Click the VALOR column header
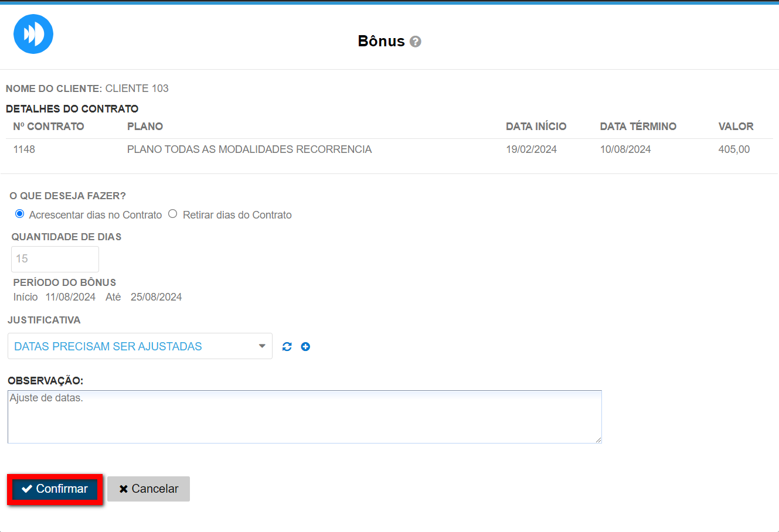Viewport: 779px width, 532px height. [736, 127]
